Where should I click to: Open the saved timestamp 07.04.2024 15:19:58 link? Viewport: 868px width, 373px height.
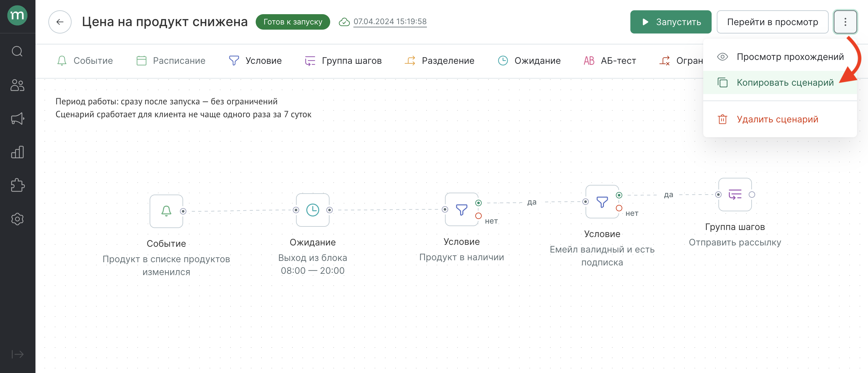[x=390, y=22]
